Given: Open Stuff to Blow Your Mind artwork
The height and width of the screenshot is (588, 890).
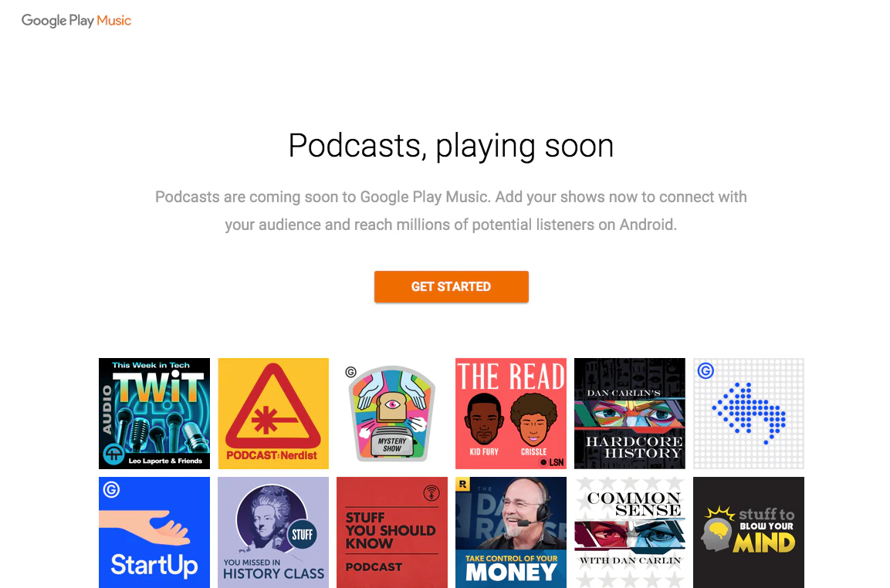Looking at the screenshot, I should [x=749, y=532].
